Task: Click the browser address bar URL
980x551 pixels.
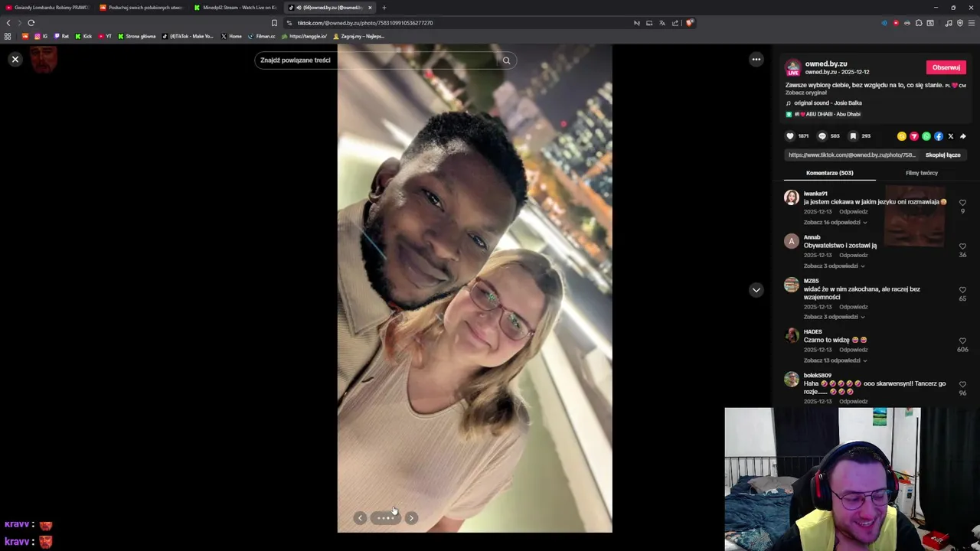Action: [x=365, y=23]
